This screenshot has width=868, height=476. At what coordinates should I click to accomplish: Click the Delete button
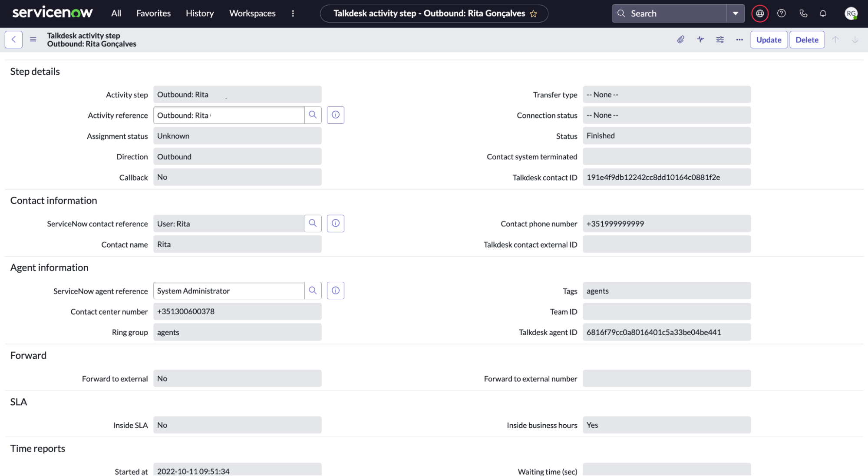(x=807, y=40)
